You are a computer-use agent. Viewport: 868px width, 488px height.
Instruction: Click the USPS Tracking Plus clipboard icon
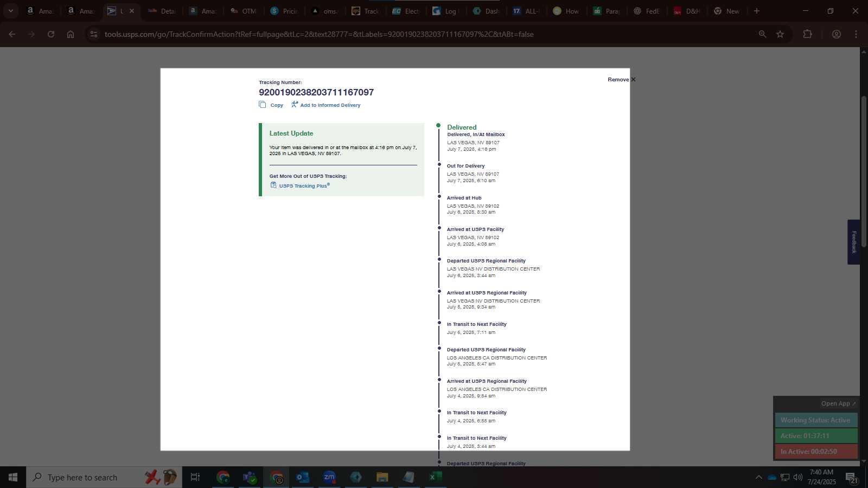(273, 185)
